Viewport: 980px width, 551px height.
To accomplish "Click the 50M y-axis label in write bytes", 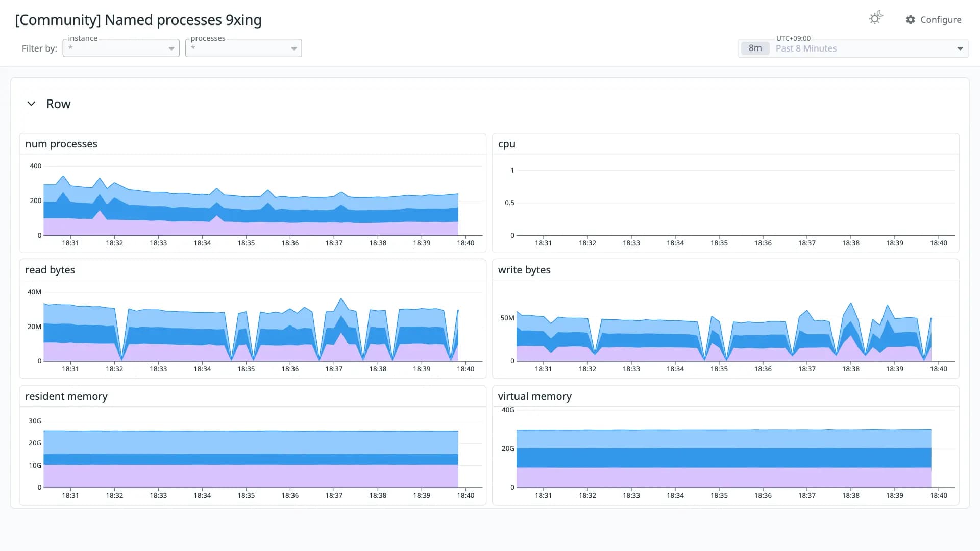I will [x=507, y=318].
